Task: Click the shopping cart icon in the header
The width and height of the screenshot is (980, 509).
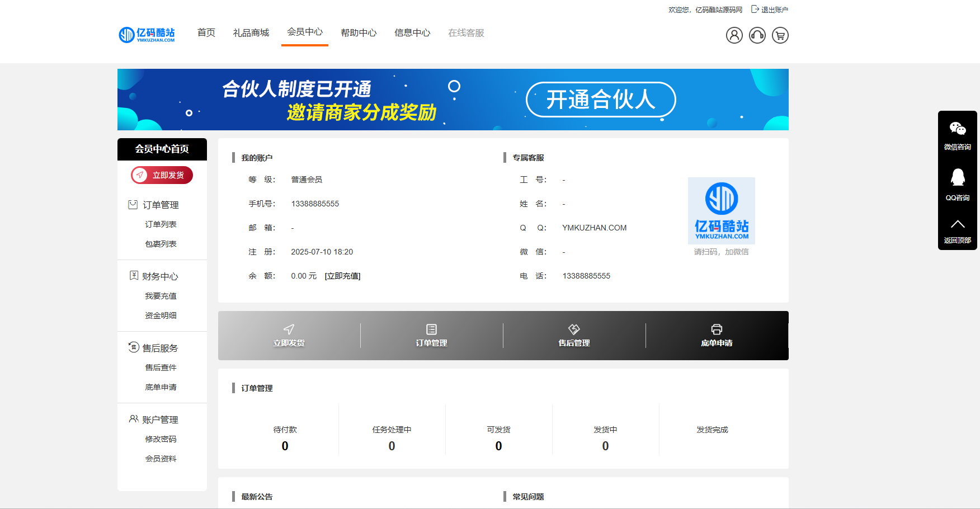Action: pos(780,35)
